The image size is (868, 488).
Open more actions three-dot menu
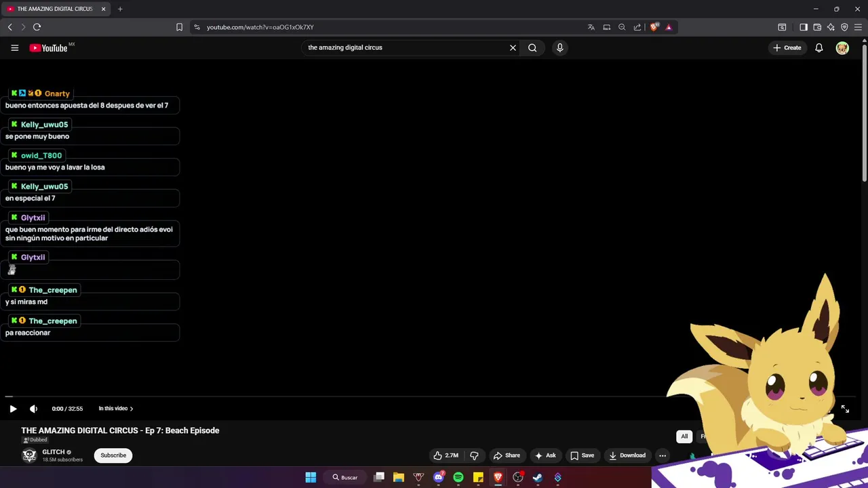[663, 455]
